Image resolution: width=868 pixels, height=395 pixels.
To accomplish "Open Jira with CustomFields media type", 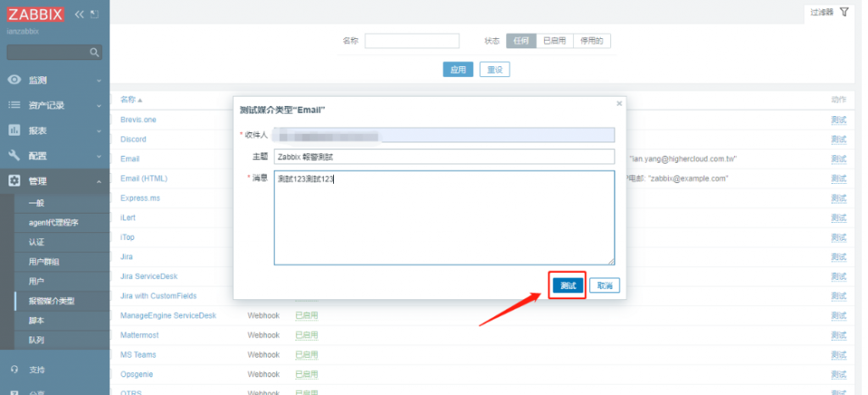I will coord(159,296).
